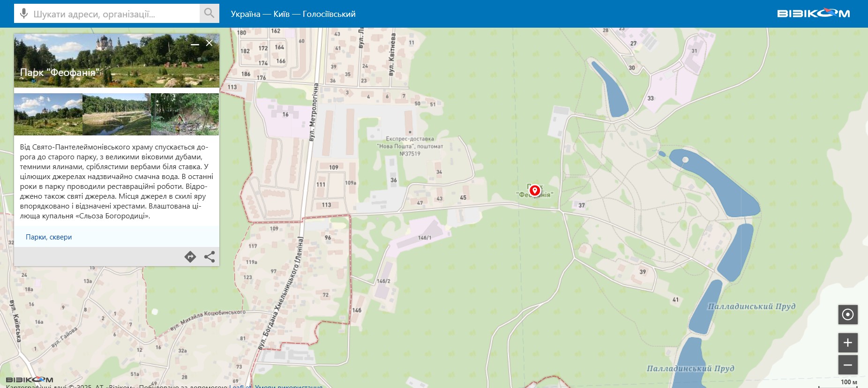Select "Україна" in the breadcrumb
Image resolution: width=868 pixels, height=388 pixels.
pyautogui.click(x=245, y=14)
